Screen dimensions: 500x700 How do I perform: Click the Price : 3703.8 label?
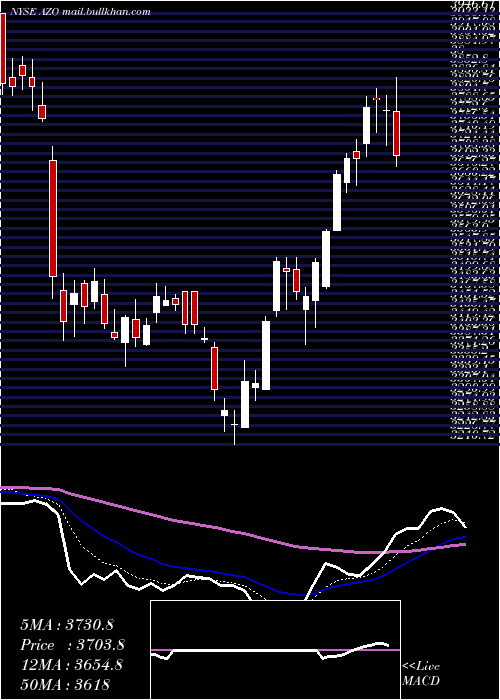[x=72, y=645]
